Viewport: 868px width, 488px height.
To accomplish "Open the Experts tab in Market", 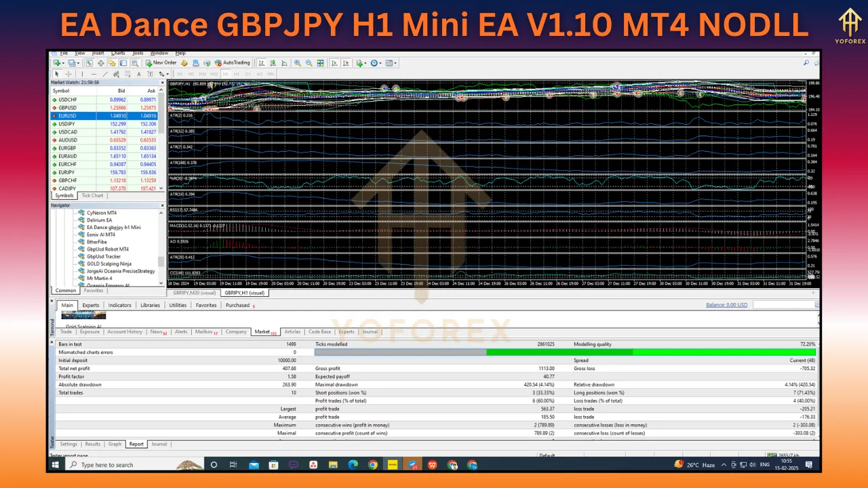I will pos(91,305).
